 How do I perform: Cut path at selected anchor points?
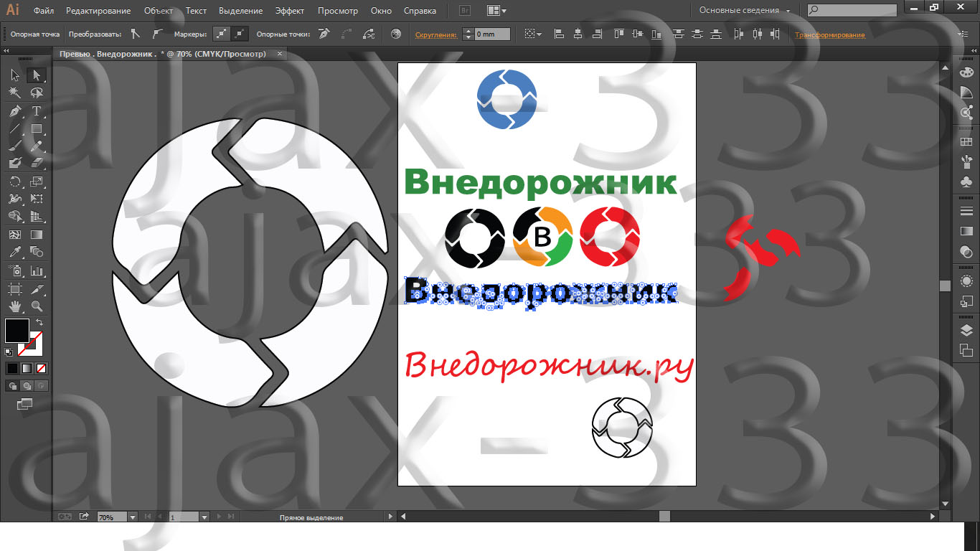tap(369, 34)
